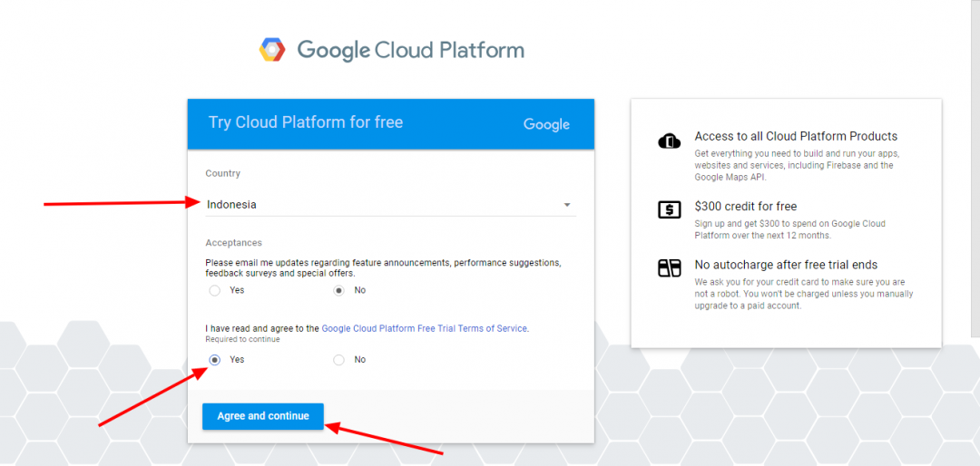Open Google Cloud Platform Free Trial Terms link

click(x=425, y=328)
